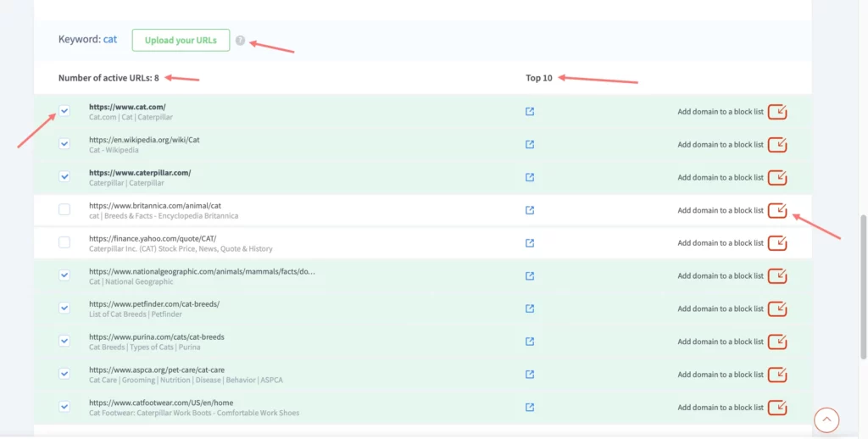Click "Cat Breeds | Types of Cats | Purina" title
868x439 pixels.
coord(144,347)
